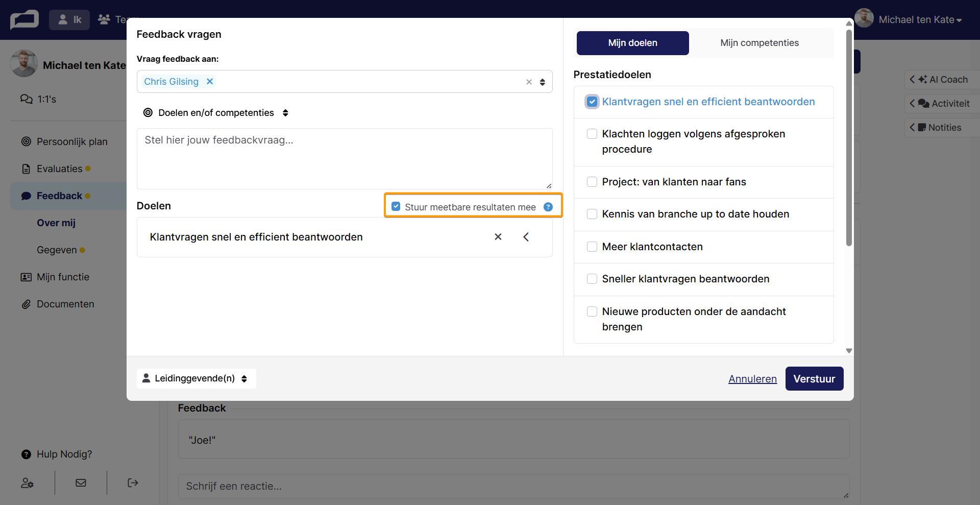Screen dimensions: 980x505
Task: Click the Verstuur button
Action: [814, 379]
